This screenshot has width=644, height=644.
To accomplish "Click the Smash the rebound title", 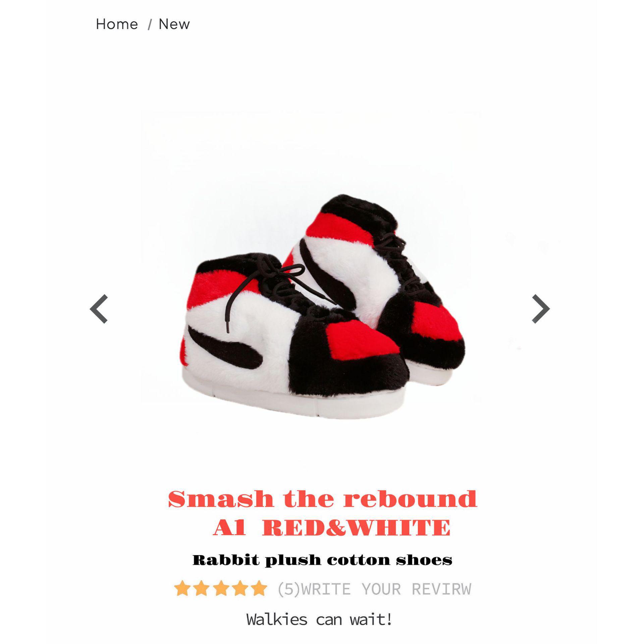I will 322,499.
